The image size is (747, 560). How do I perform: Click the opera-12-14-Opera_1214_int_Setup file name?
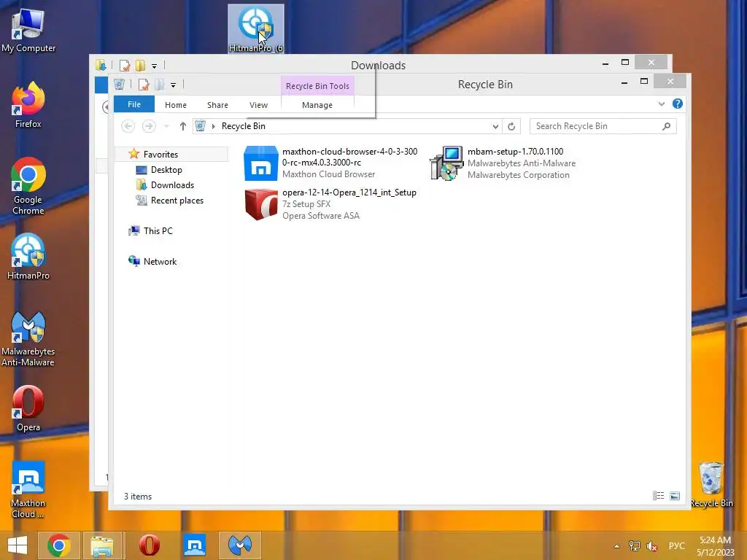pyautogui.click(x=349, y=192)
